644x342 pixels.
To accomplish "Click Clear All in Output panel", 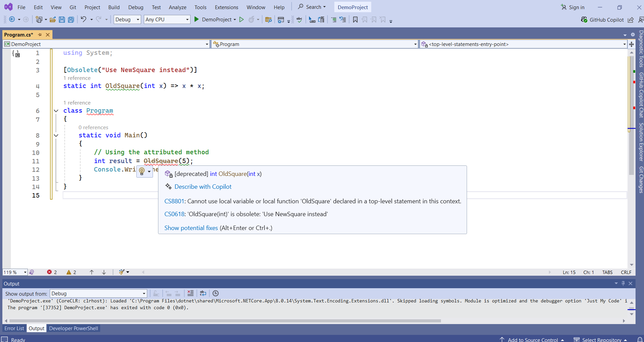I will pos(191,293).
